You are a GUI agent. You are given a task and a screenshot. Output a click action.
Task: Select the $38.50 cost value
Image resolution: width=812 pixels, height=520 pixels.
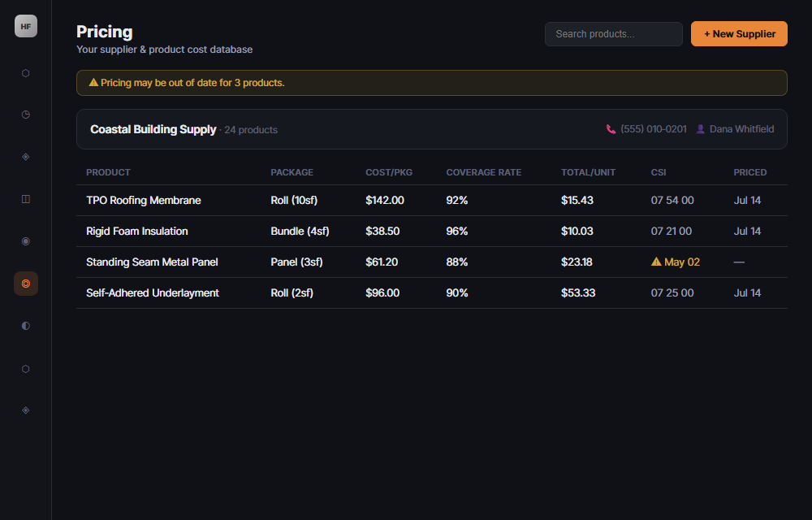tap(382, 231)
